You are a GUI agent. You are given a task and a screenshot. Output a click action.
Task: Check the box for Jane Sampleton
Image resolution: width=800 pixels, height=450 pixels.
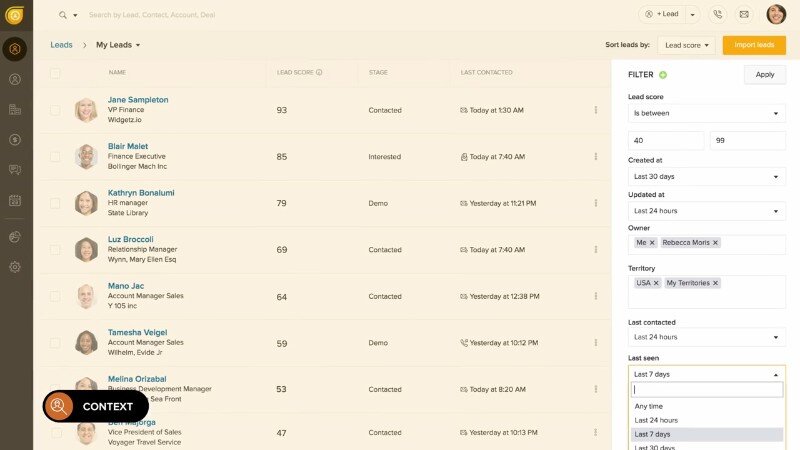click(55, 110)
